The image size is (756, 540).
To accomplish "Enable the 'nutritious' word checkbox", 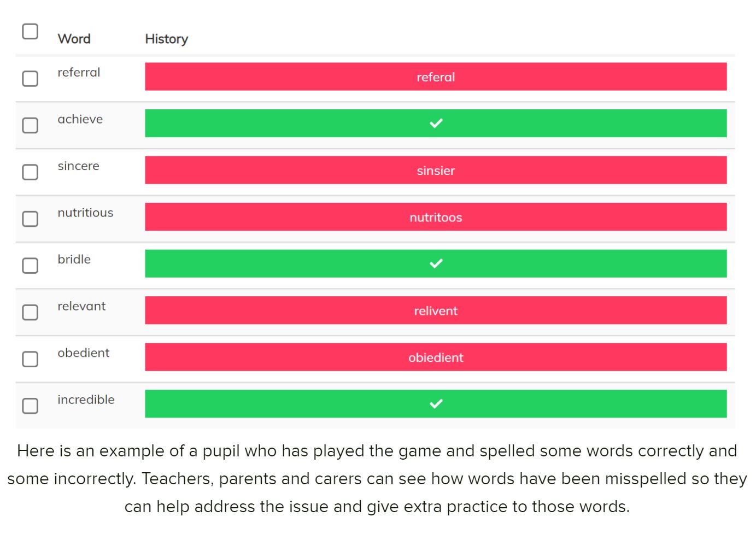I will [x=30, y=219].
